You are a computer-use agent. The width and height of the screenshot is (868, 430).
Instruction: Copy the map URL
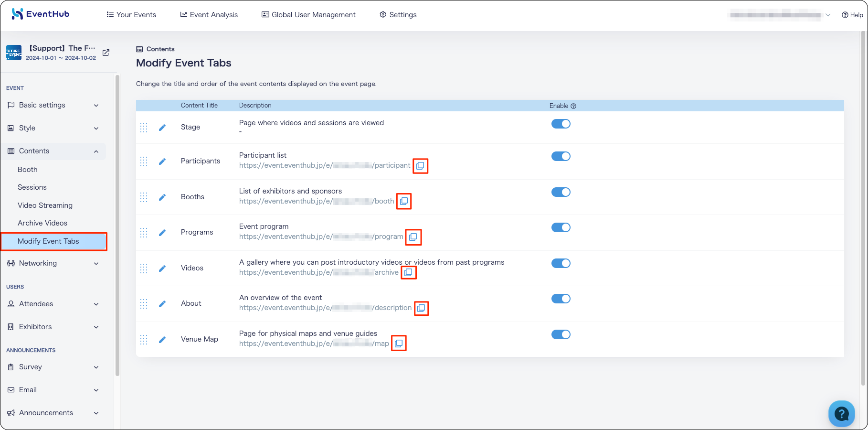click(399, 344)
